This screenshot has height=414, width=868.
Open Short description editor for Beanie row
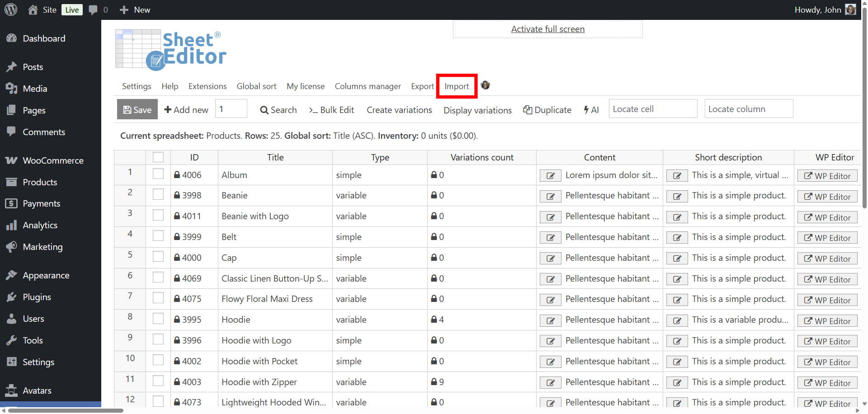pyautogui.click(x=677, y=197)
